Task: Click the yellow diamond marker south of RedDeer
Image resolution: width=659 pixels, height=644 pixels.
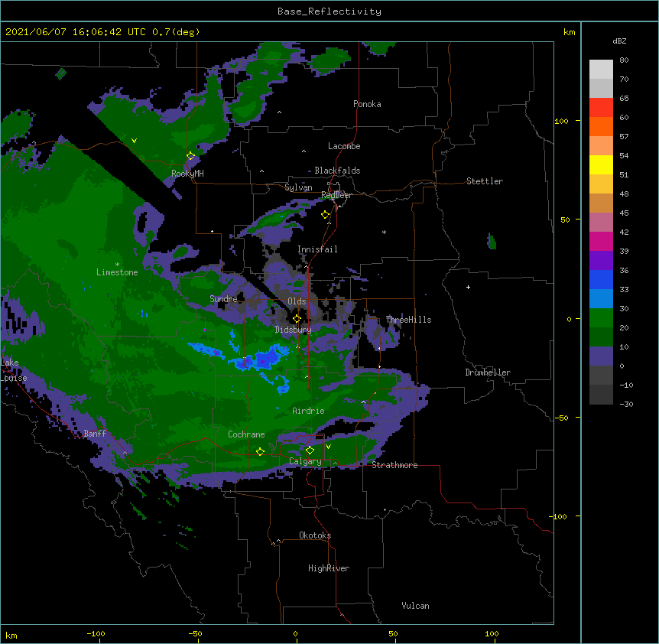Action: coord(325,215)
